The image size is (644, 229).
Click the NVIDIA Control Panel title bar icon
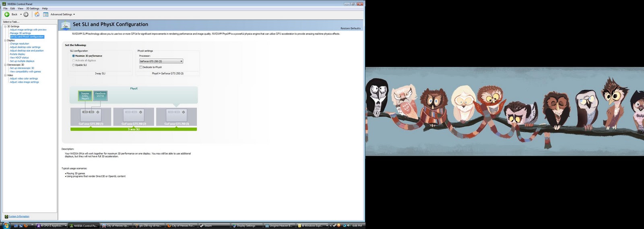pos(4,4)
